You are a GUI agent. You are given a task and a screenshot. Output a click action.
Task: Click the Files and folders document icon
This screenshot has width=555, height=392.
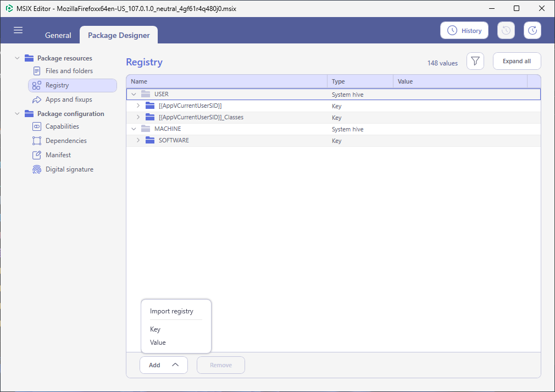(37, 71)
